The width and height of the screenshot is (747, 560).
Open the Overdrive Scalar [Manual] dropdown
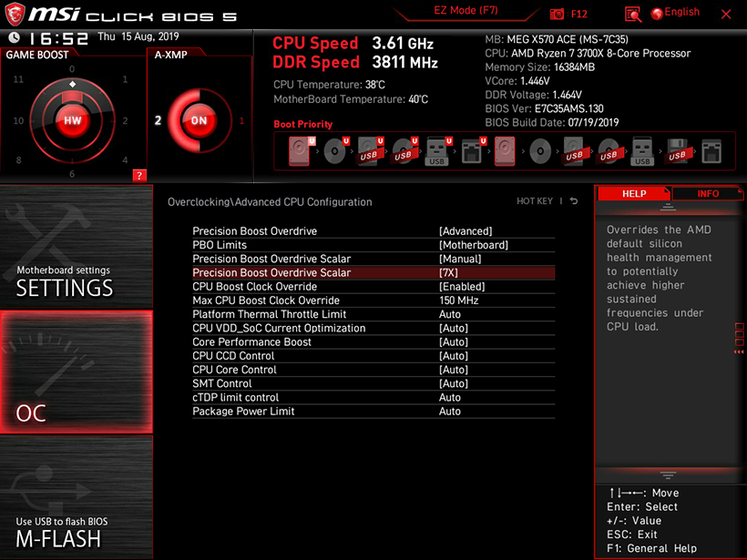pyautogui.click(x=460, y=259)
